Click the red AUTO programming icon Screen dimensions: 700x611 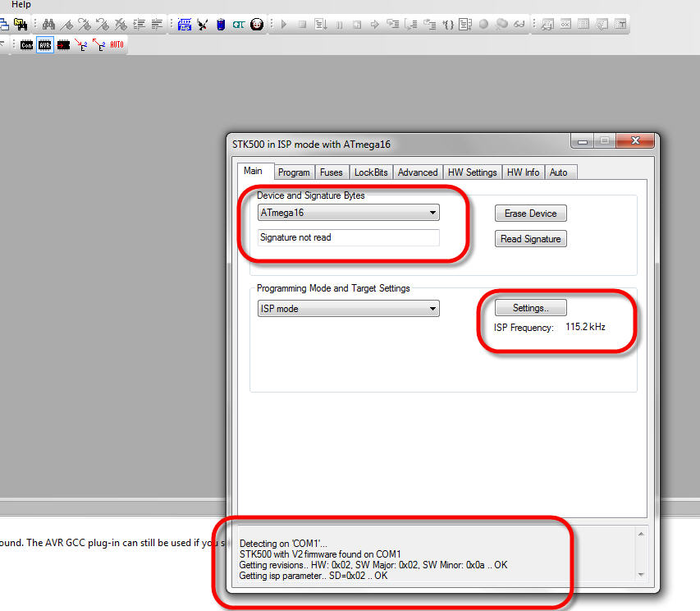[117, 44]
